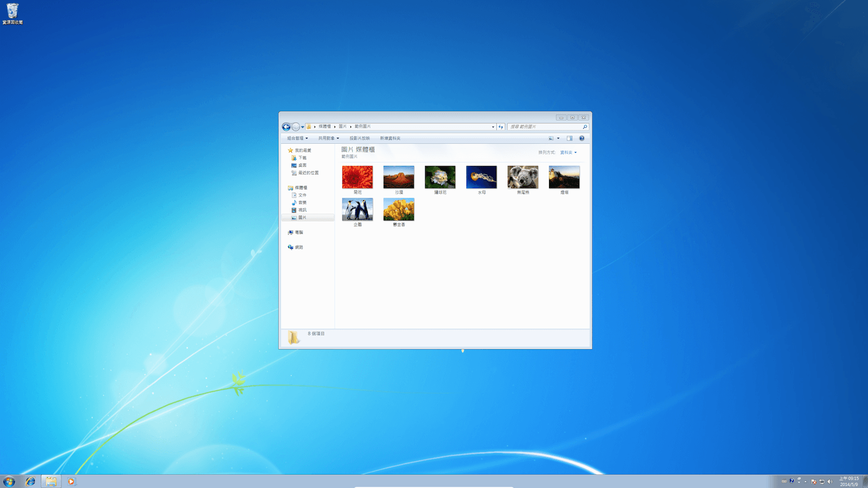Image resolution: width=868 pixels, height=488 pixels.
Task: Open the 資料夾 arrange-by dropdown
Action: [x=568, y=152]
